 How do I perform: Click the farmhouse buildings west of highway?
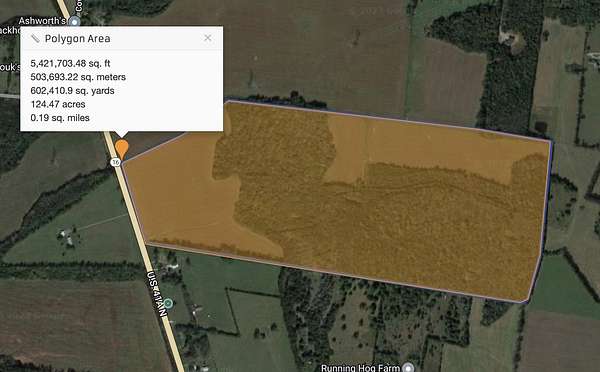(x=67, y=236)
